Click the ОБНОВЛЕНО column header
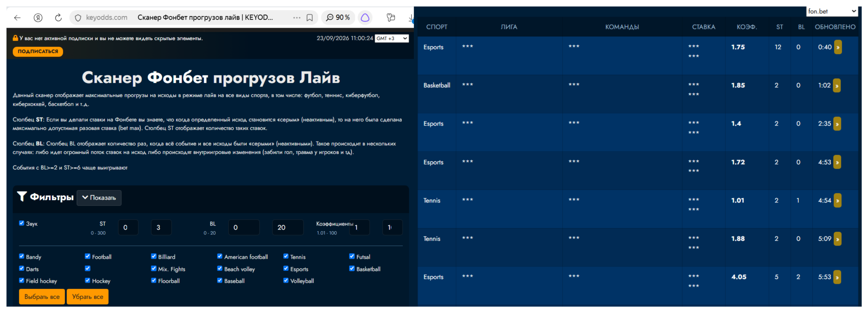 835,27
